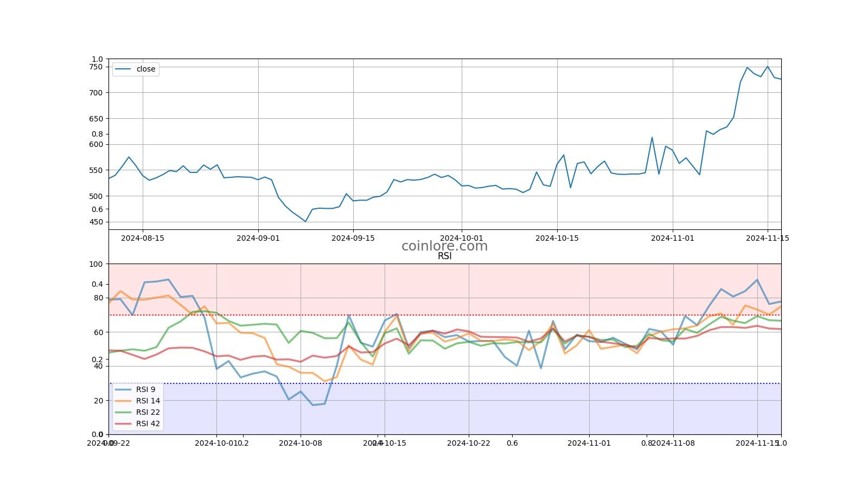Click the blue line sample beside 'close' legend
868x488 pixels.
(123, 69)
